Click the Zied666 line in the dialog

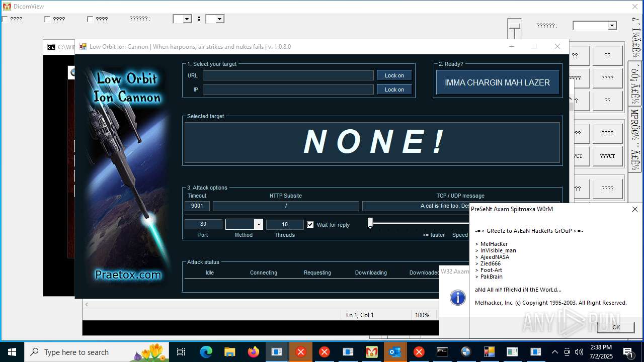[x=488, y=263]
